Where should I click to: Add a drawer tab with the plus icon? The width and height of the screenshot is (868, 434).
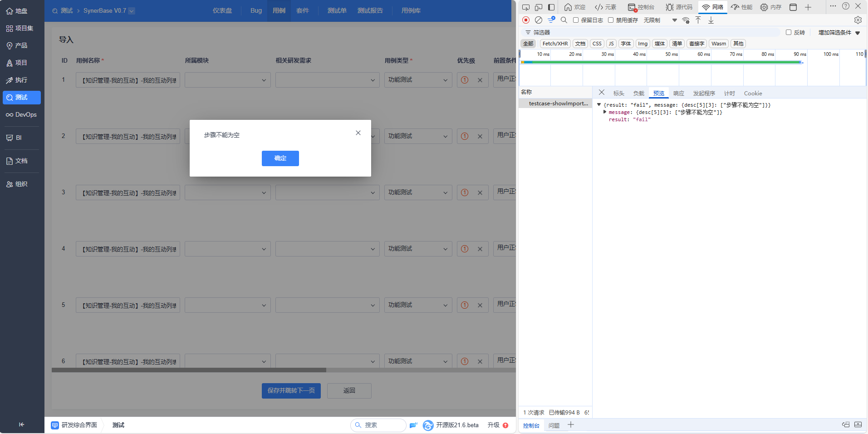click(x=571, y=425)
